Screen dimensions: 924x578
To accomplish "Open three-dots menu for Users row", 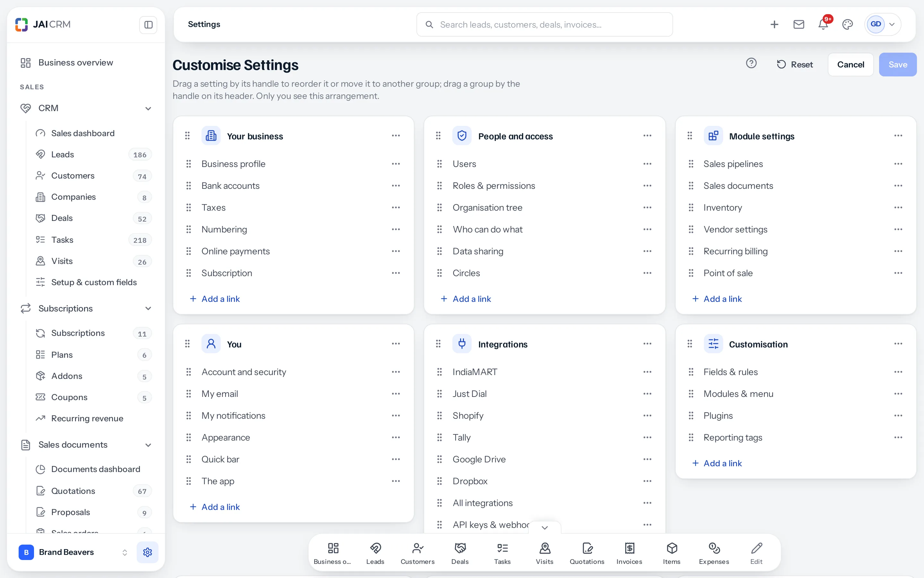I will (647, 164).
